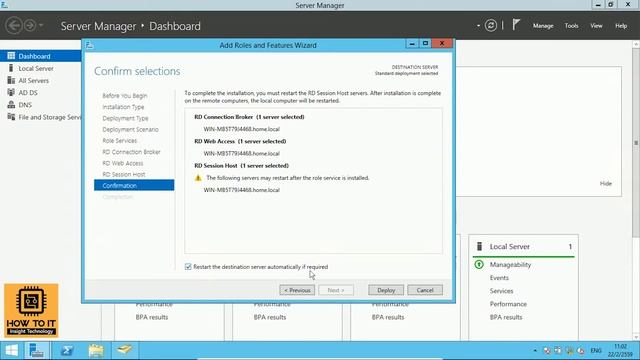Toggle Restart the destination server automatically checkbox

188,267
